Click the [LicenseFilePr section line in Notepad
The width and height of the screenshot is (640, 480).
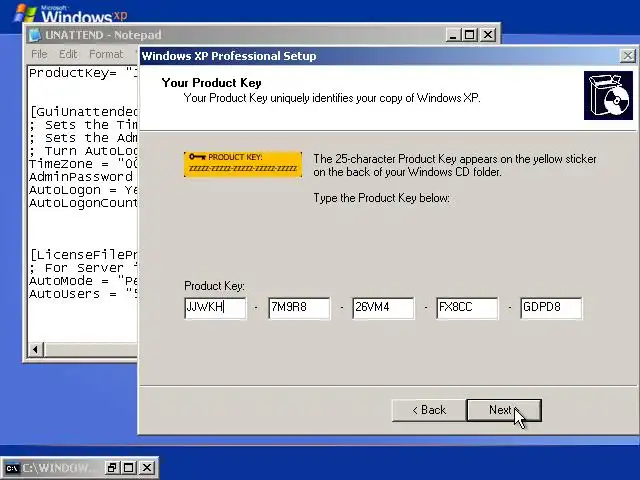83,255
